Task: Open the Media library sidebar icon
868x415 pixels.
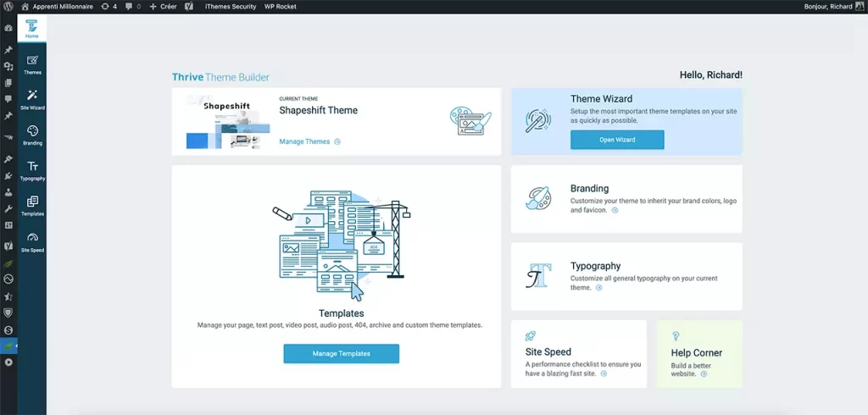Action: pyautogui.click(x=8, y=66)
